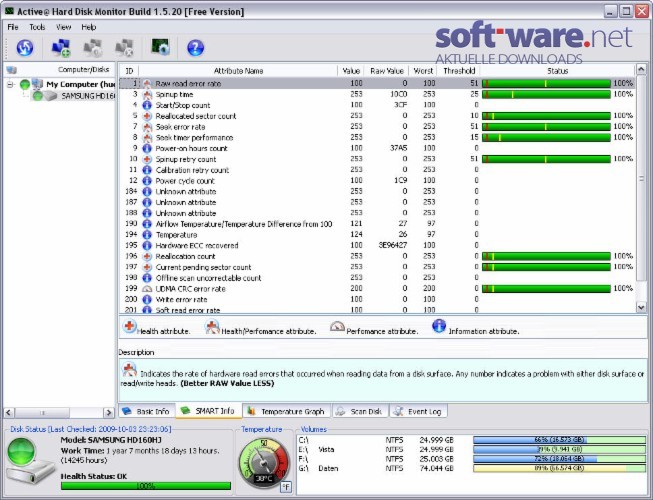Select the Power cycle count row

pos(377,181)
